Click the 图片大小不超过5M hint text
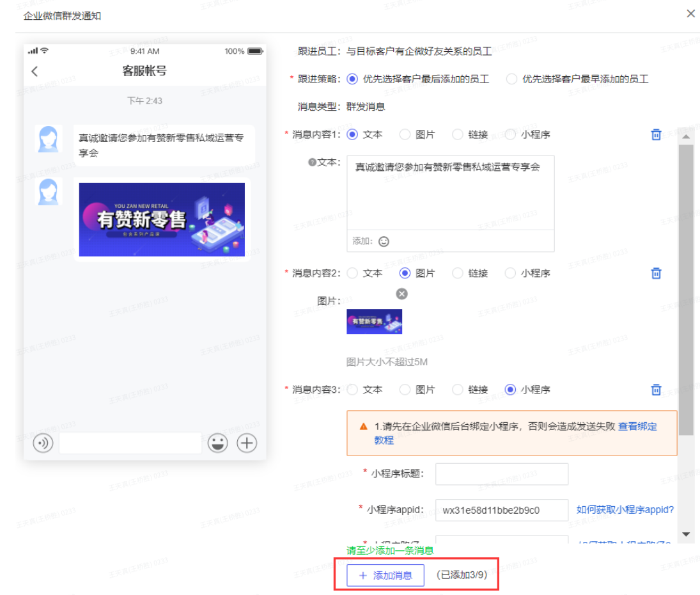The image size is (700, 595). (x=387, y=362)
